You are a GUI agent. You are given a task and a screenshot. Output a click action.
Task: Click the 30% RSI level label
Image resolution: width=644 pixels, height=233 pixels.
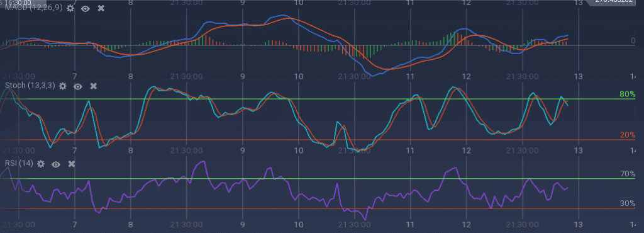[x=627, y=203]
